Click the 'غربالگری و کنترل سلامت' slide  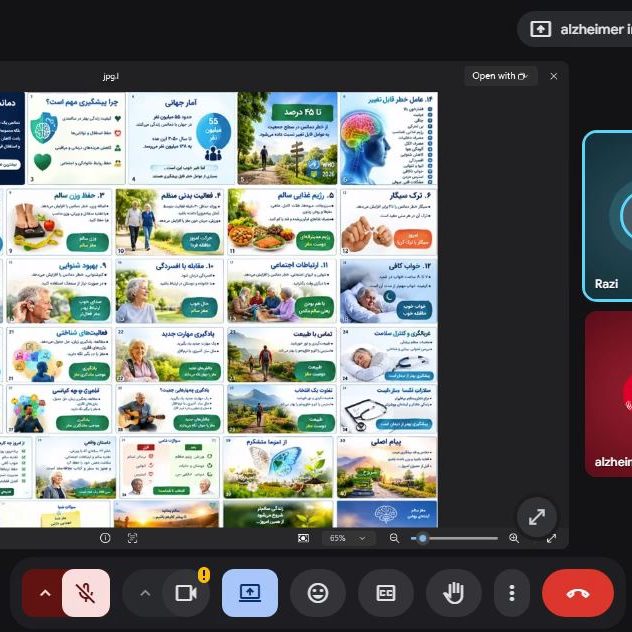(389, 355)
